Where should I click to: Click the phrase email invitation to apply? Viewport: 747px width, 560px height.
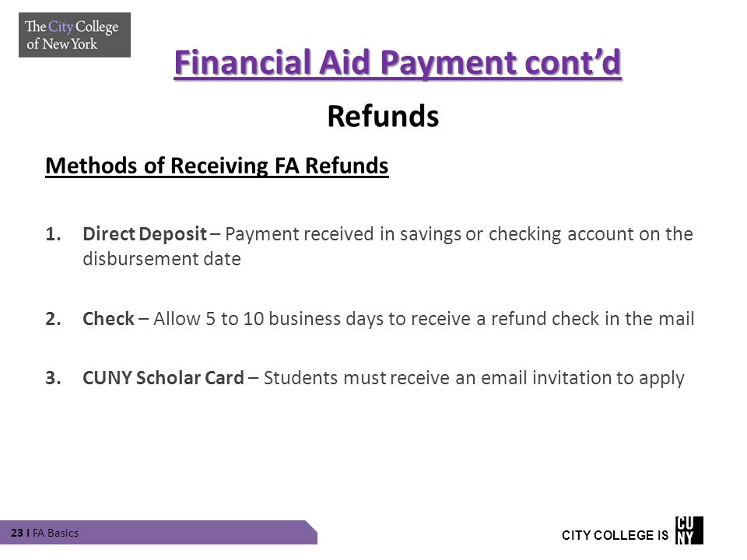[583, 378]
